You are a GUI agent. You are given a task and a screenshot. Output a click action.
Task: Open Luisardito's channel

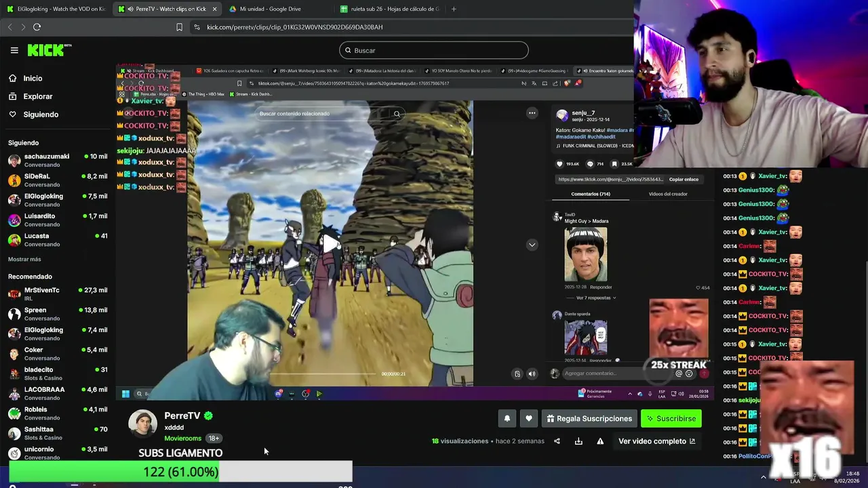[x=58, y=220]
